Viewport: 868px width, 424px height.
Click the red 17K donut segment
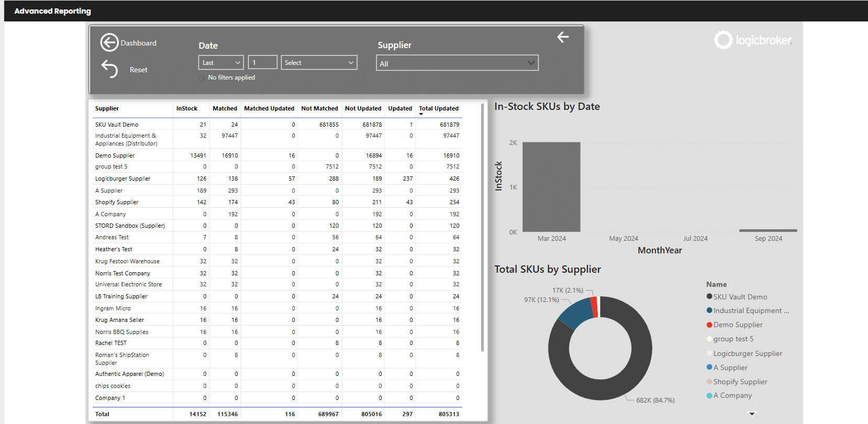coord(594,307)
